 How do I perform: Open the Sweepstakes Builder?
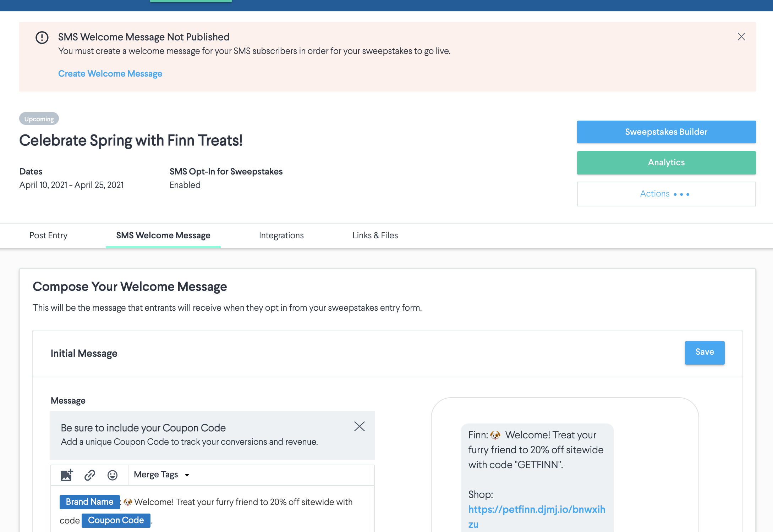(666, 132)
